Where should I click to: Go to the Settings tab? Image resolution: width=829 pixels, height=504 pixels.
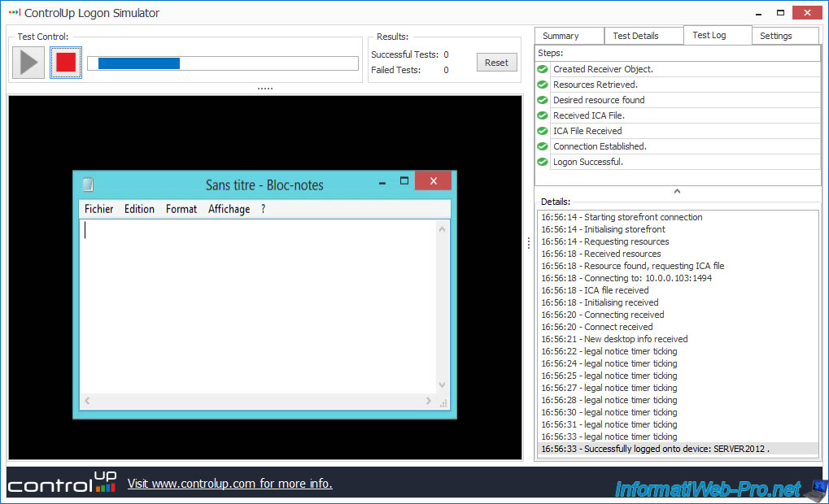click(784, 36)
